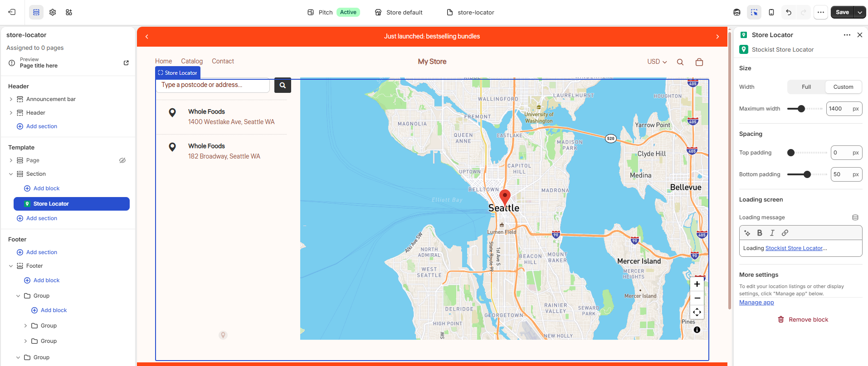Click the Maximum width slider handle

coord(801,109)
